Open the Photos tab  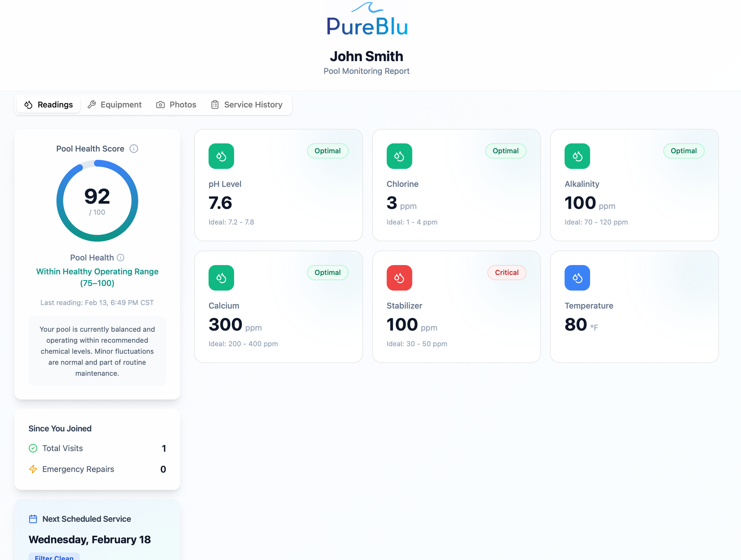click(x=176, y=105)
